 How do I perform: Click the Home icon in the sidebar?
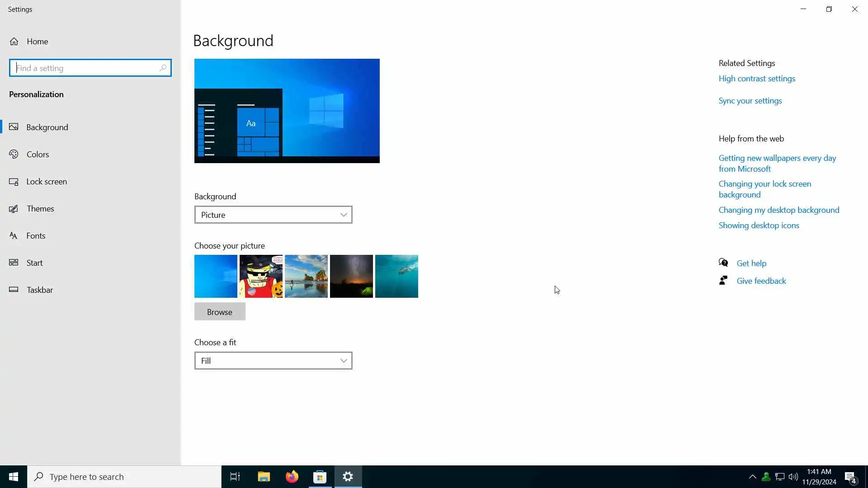[14, 42]
